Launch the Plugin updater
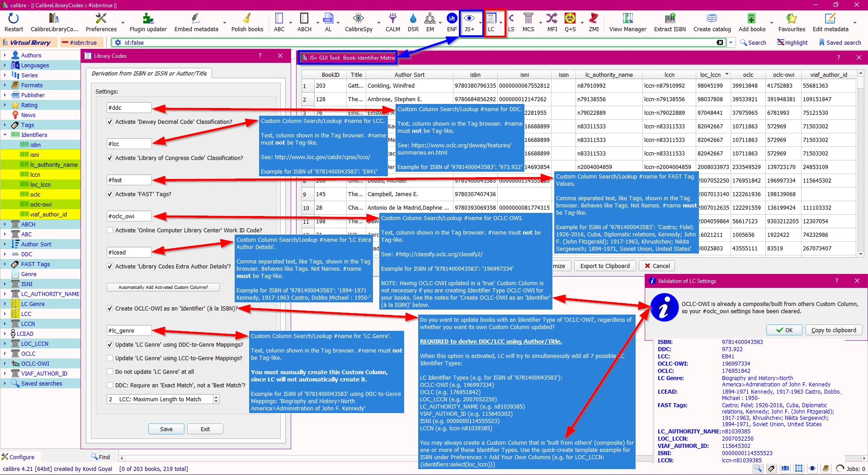 coord(148,19)
